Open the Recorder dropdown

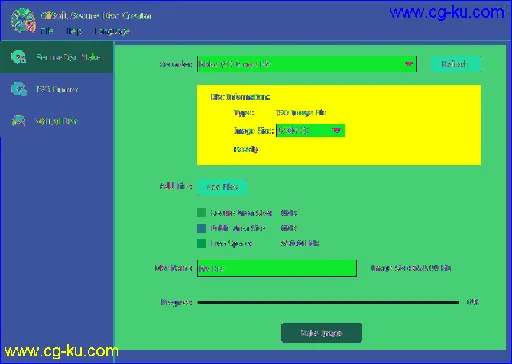pos(307,64)
